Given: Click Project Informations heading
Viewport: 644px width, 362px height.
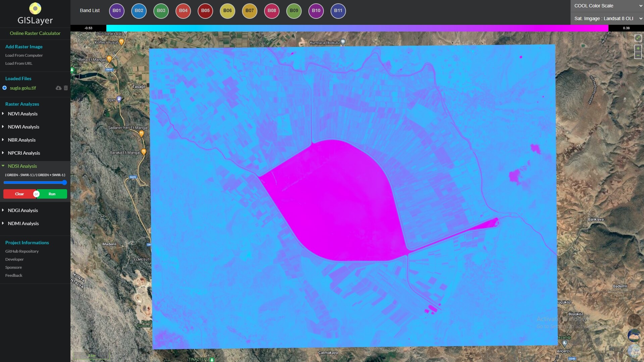Looking at the screenshot, I should click(x=27, y=243).
